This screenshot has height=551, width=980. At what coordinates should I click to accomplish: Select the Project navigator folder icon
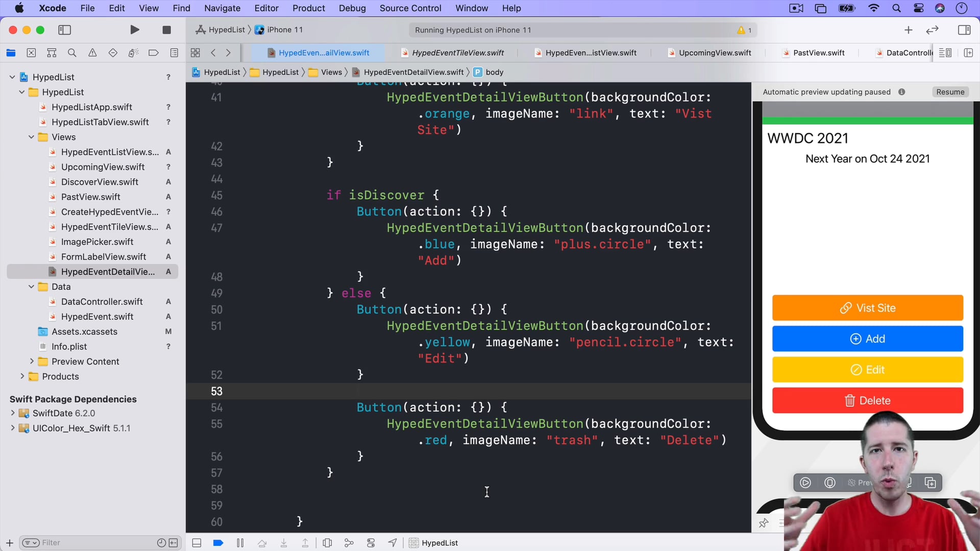coord(11,53)
